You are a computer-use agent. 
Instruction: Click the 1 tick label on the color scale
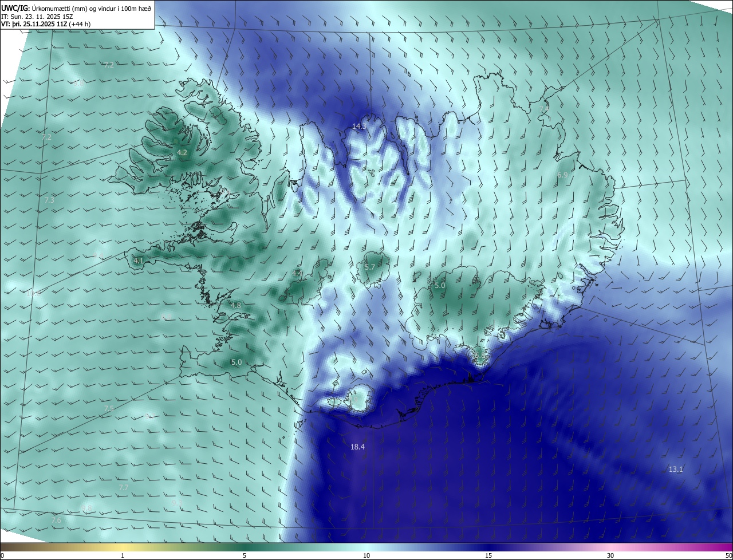coord(123,556)
